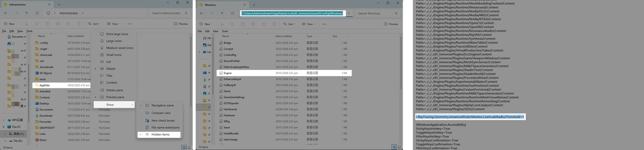This screenshot has height=150, width=644.
Task: Go back in Administrator window
Action: coord(6,13)
